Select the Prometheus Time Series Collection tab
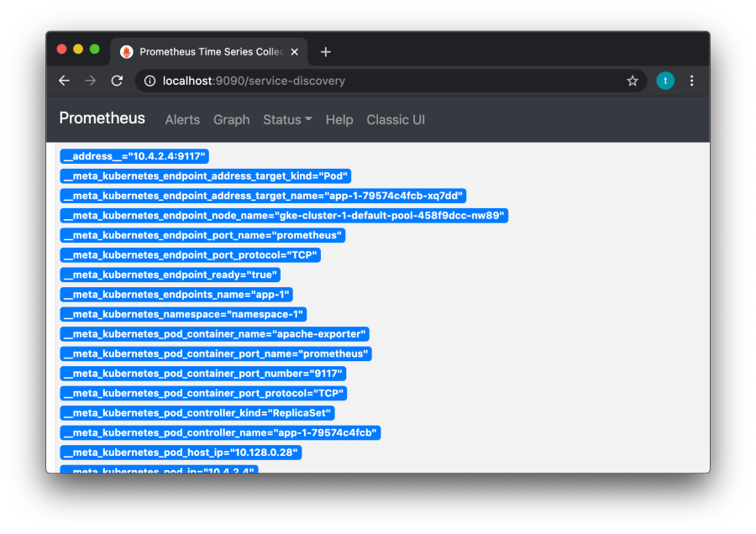 209,52
